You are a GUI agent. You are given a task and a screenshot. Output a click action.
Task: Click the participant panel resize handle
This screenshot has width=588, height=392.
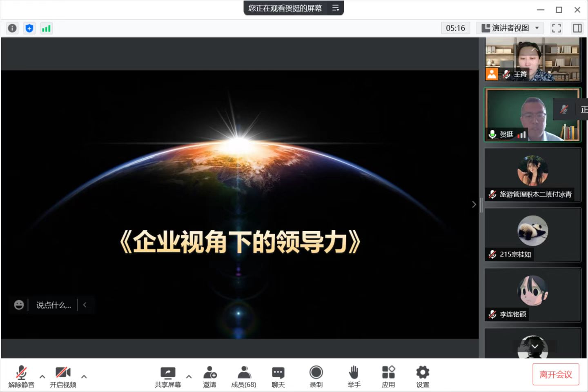[x=481, y=205]
